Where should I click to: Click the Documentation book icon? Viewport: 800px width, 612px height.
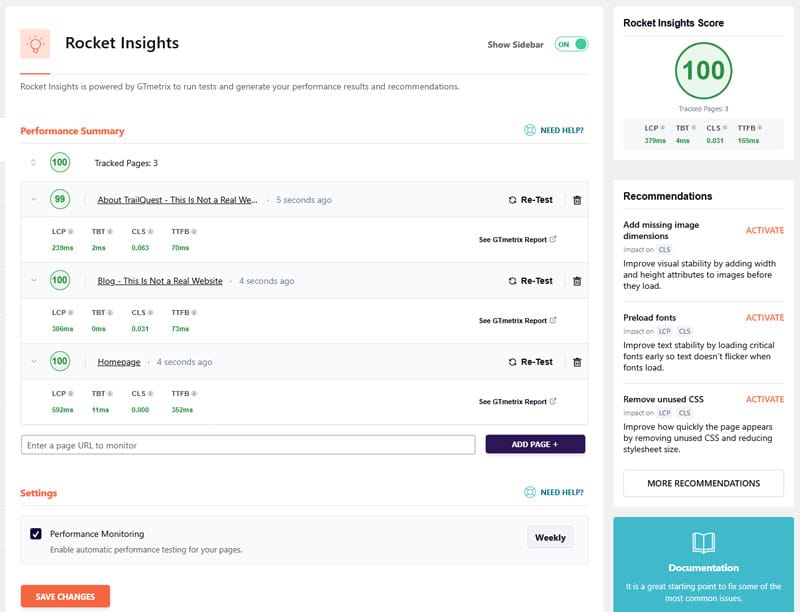coord(707,540)
